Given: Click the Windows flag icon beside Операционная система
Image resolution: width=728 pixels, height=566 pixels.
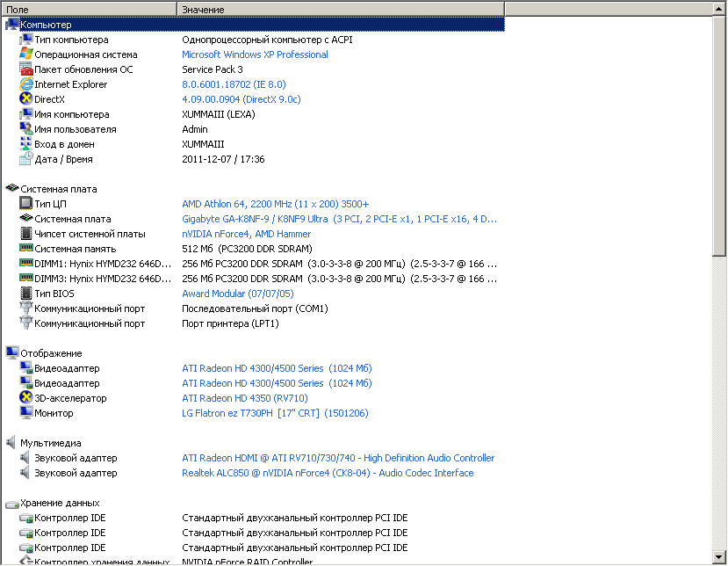Looking at the screenshot, I should (x=26, y=54).
